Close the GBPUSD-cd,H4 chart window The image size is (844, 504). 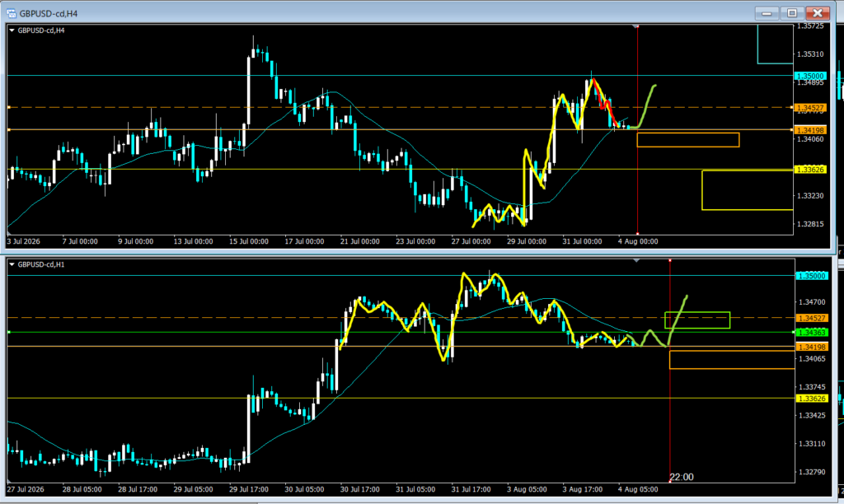818,13
